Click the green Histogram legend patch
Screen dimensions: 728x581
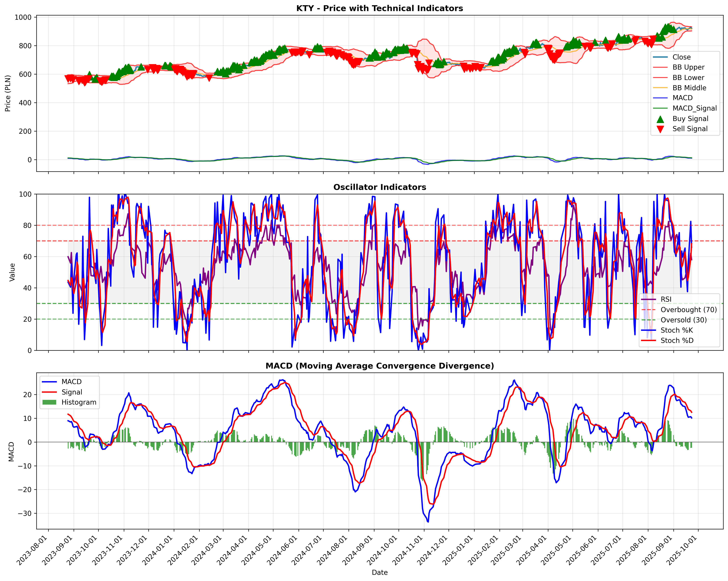(x=49, y=402)
